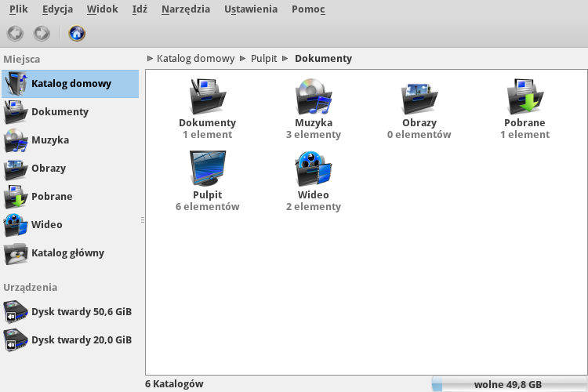This screenshot has height=392, width=588.
Task: Open the Muzyka folder in main view
Action: 314,97
